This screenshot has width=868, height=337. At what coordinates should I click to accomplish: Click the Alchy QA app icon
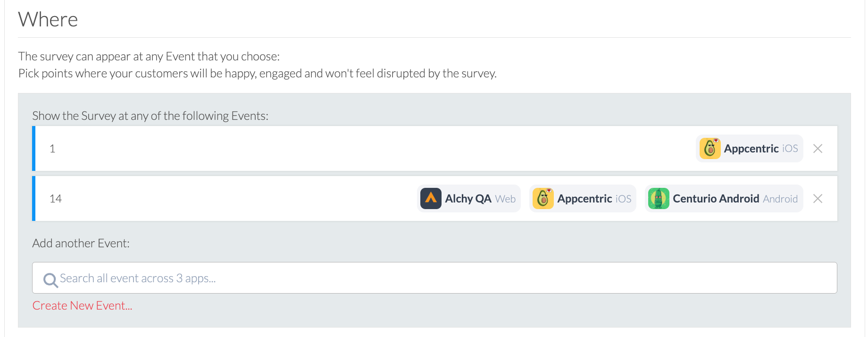point(431,199)
